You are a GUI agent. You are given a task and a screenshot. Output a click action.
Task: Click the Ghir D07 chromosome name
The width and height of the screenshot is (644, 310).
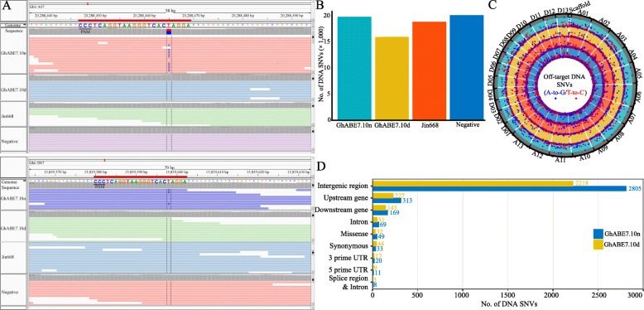point(36,162)
